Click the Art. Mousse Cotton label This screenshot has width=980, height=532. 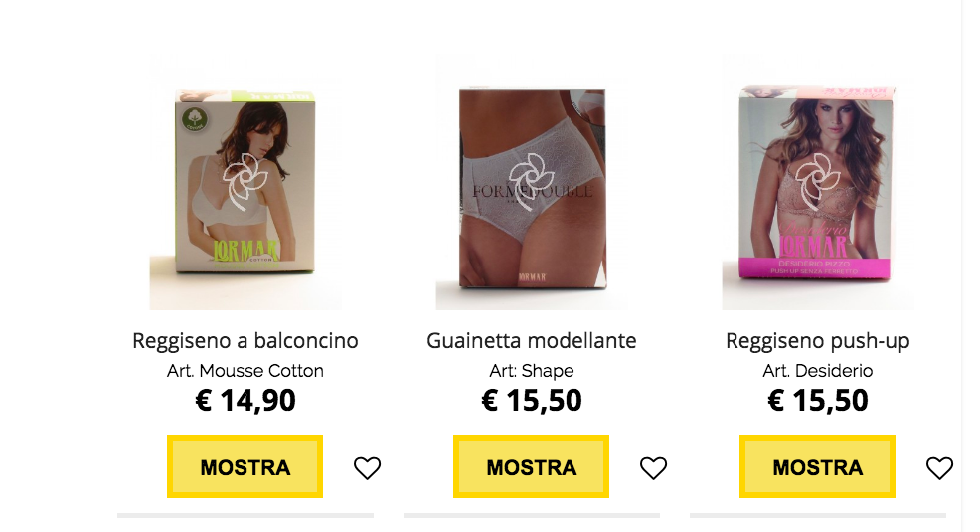coord(245,371)
